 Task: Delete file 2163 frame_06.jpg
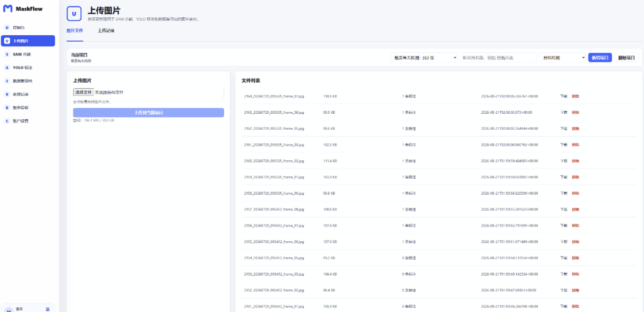point(575,113)
